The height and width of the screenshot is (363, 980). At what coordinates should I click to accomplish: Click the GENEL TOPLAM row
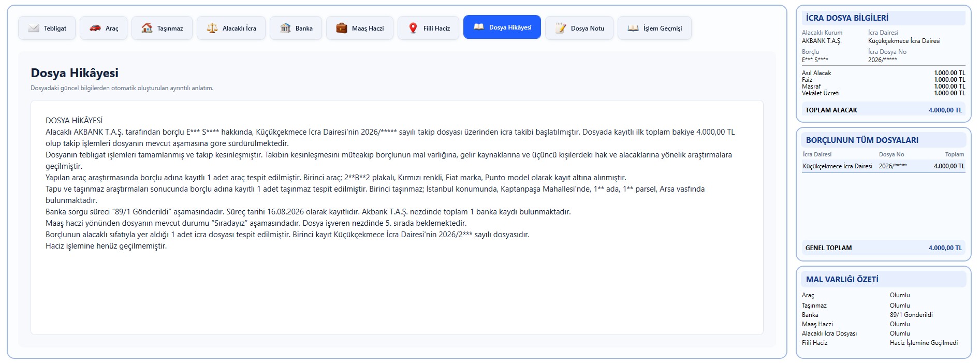tap(883, 248)
